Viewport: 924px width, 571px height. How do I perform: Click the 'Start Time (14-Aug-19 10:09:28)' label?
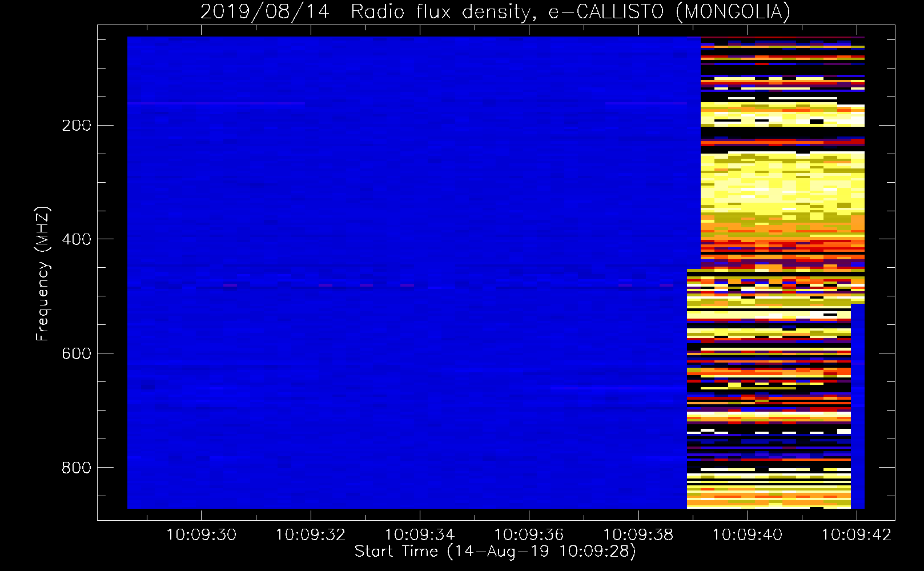tap(495, 552)
